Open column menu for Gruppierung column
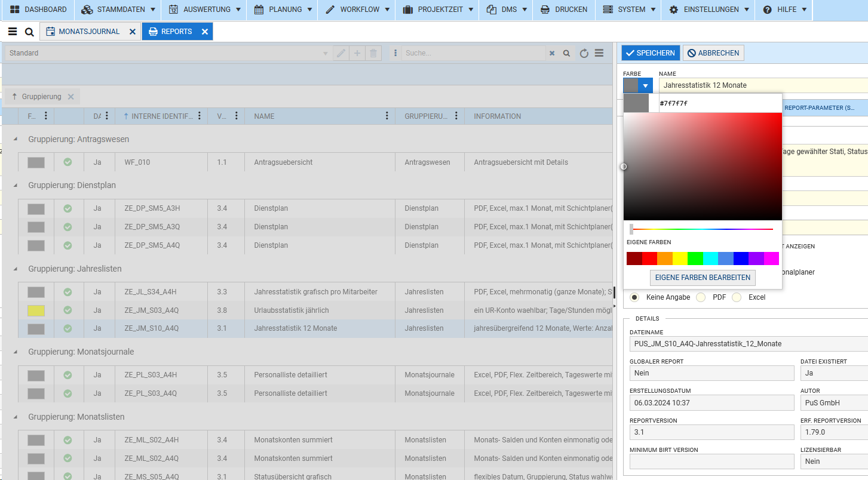The height and width of the screenshot is (480, 868). pos(456,116)
